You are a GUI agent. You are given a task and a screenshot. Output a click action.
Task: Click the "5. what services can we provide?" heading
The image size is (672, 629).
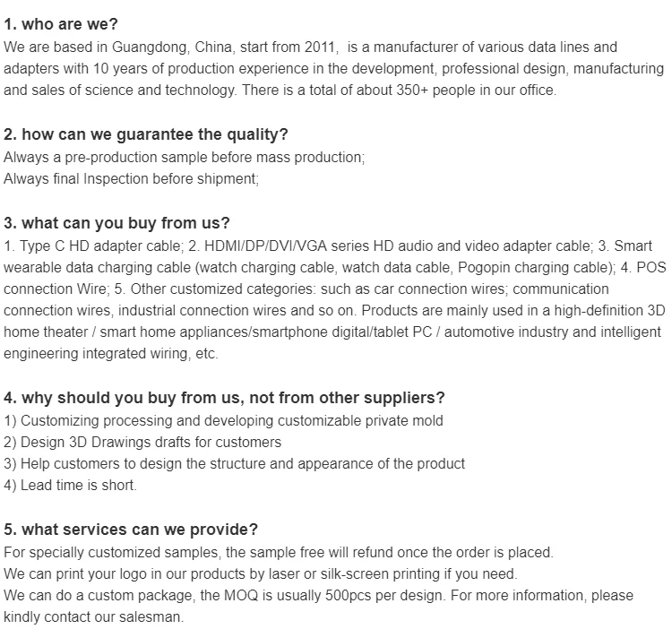[x=131, y=530]
